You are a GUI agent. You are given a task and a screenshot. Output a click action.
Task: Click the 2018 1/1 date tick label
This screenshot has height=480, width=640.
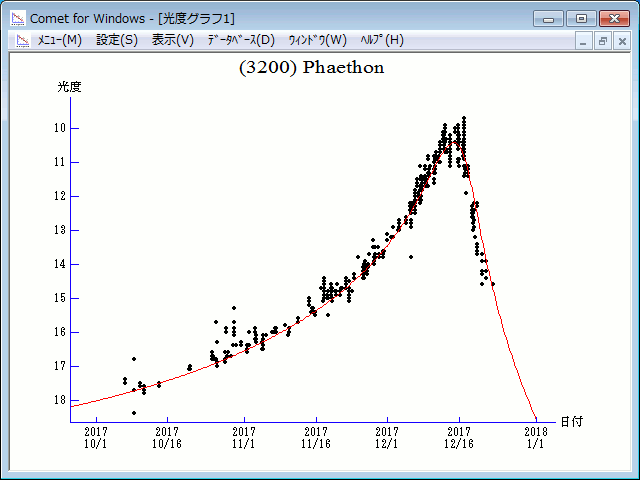(x=536, y=437)
